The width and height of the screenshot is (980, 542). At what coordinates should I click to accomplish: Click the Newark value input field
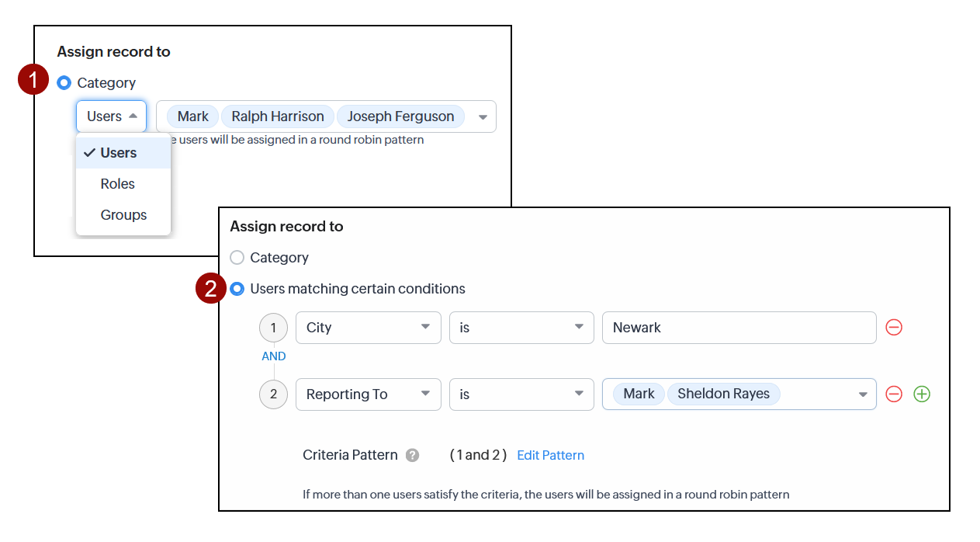[739, 328]
